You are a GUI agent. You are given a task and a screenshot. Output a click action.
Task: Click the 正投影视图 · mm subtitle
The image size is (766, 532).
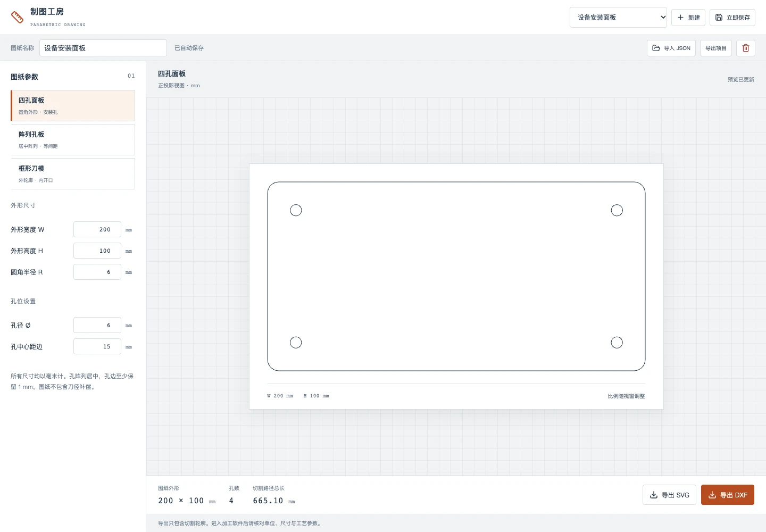click(x=179, y=85)
